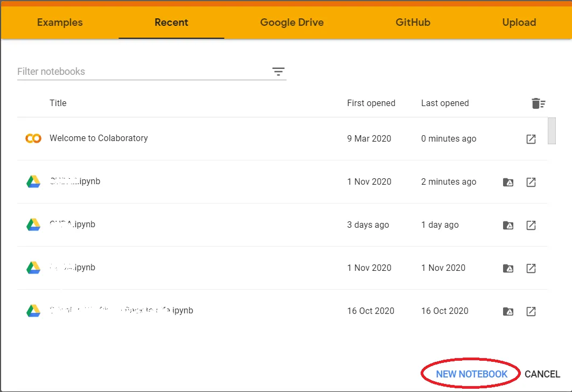Click the Google Drive icon of the last notebook

pos(508,311)
